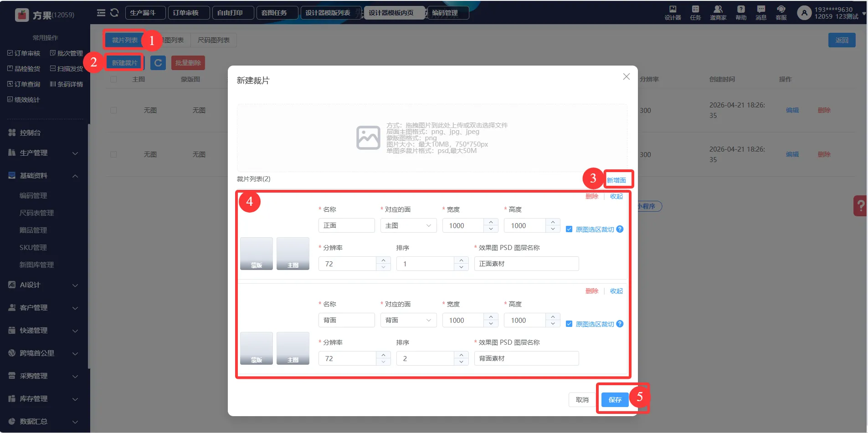868x433 pixels.
Task: Click 删除 for the 正面 piece
Action: point(592,196)
